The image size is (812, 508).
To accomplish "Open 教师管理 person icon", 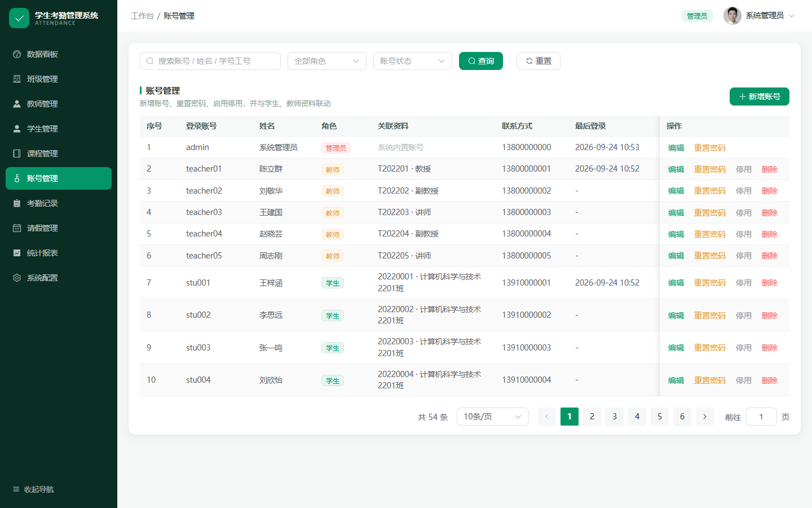I will coord(17,104).
